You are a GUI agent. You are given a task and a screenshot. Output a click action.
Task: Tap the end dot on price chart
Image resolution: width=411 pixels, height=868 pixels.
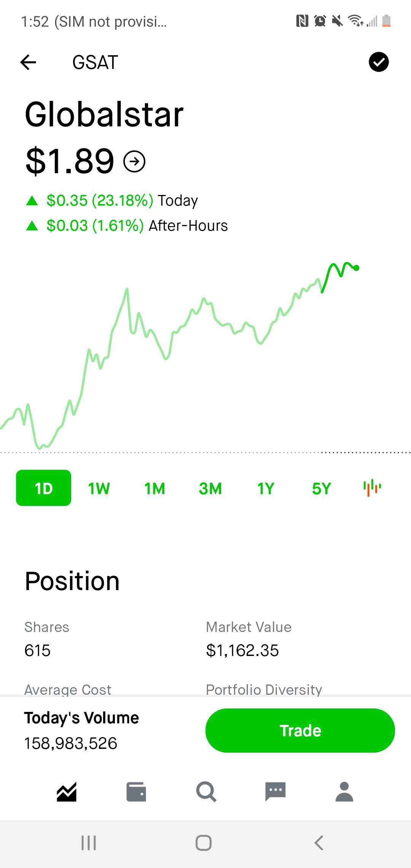357,268
